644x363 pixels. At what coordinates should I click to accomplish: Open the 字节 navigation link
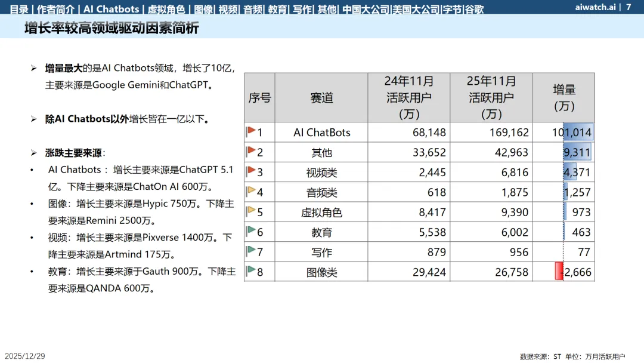(452, 9)
